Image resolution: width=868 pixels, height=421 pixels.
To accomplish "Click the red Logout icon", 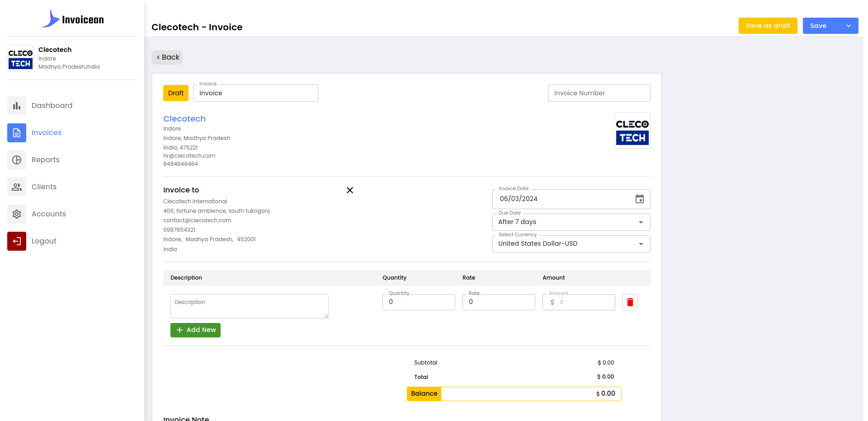I will pos(17,241).
